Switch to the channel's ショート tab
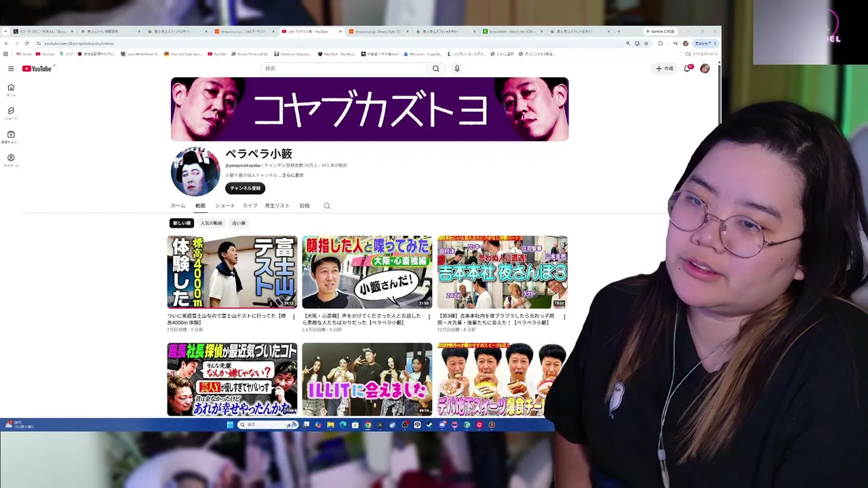This screenshot has width=868, height=488. click(x=225, y=206)
